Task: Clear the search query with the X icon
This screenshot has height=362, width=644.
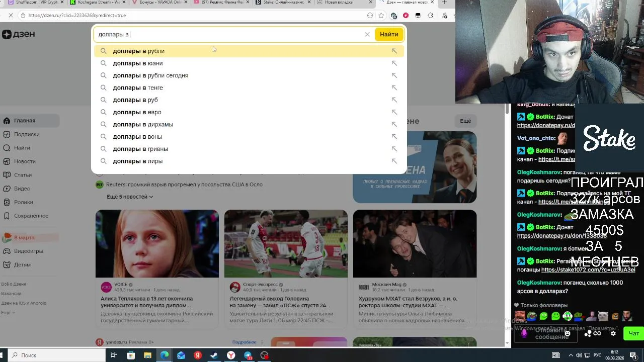Action: (367, 34)
